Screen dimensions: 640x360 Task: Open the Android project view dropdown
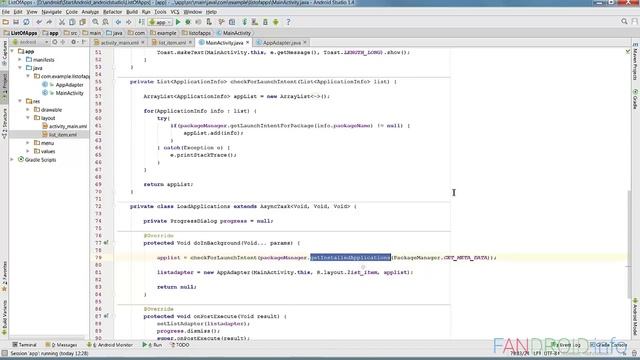coord(31,42)
